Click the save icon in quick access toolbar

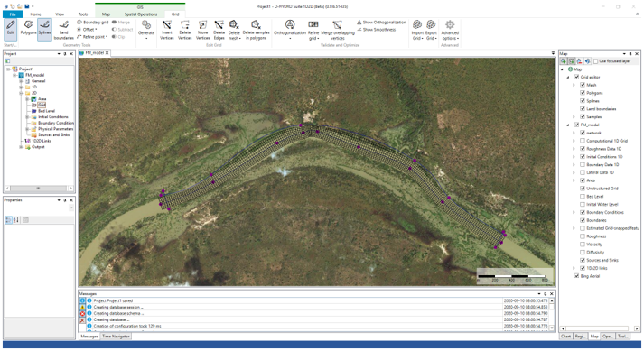tap(27, 6)
